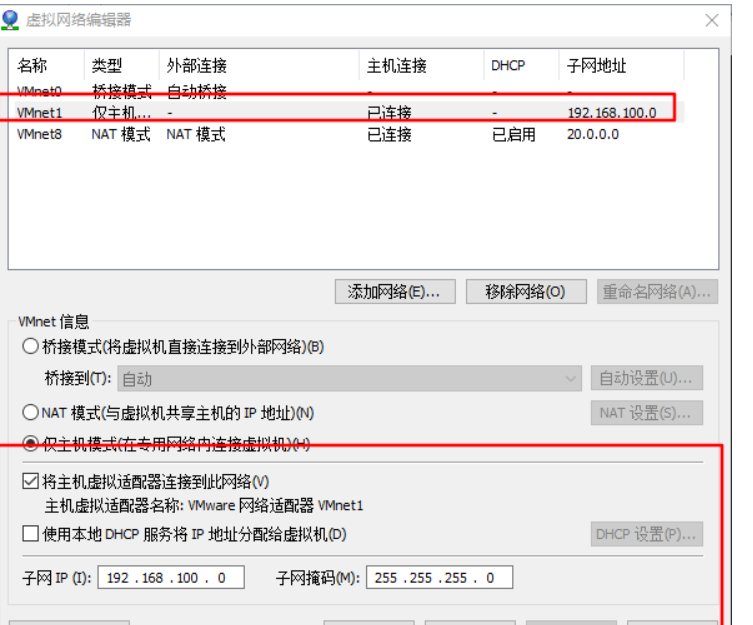Click the DHCP column header
Image resolution: width=753 pixels, height=625 pixels.
522,65
